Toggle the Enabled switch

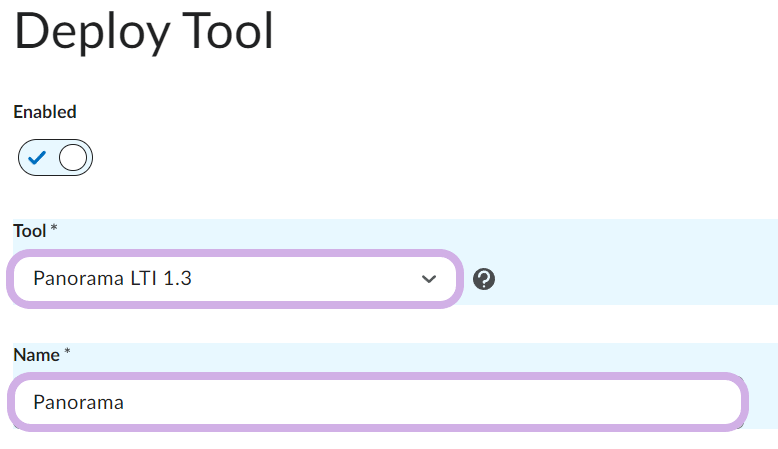(55, 158)
